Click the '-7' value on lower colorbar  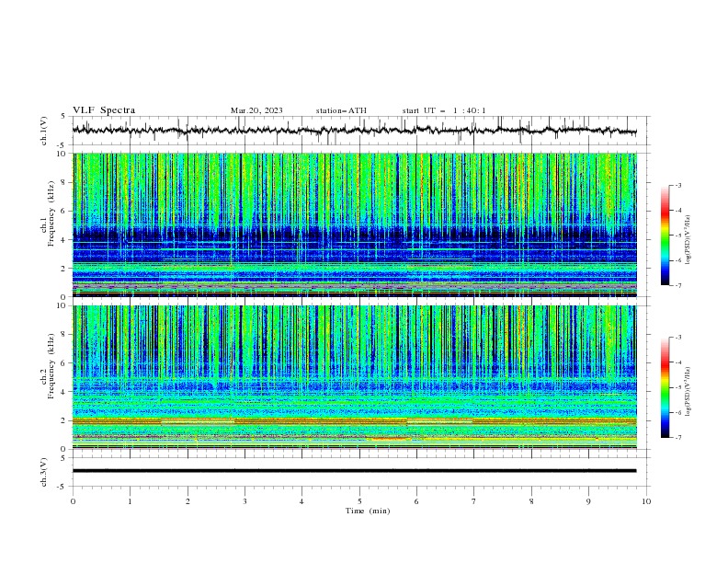pos(677,437)
